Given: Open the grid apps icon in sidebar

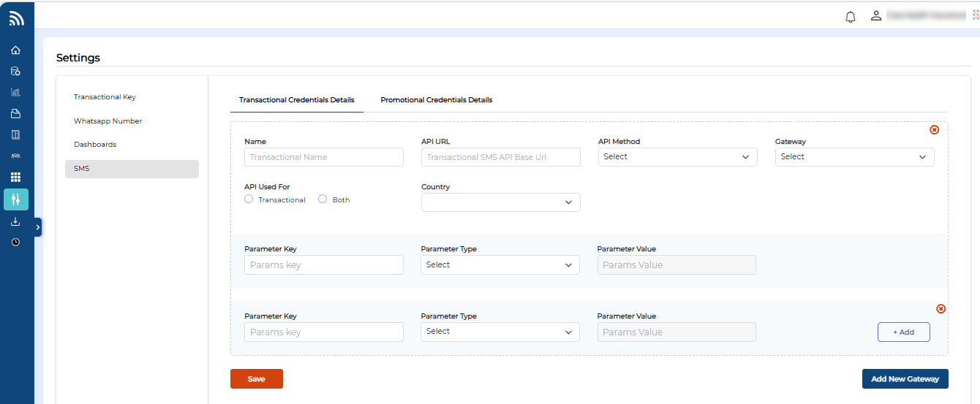Looking at the screenshot, I should (15, 177).
